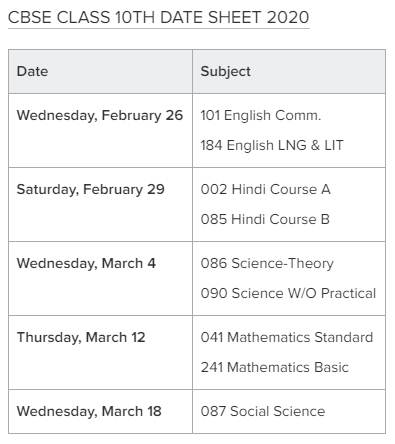Click the Wednesday, March 18 date cell

[x=100, y=412]
